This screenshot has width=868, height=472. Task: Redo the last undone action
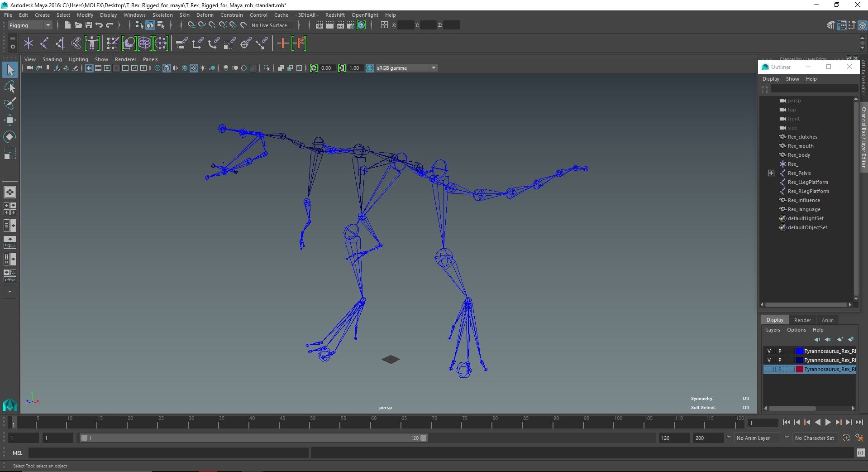[109, 25]
